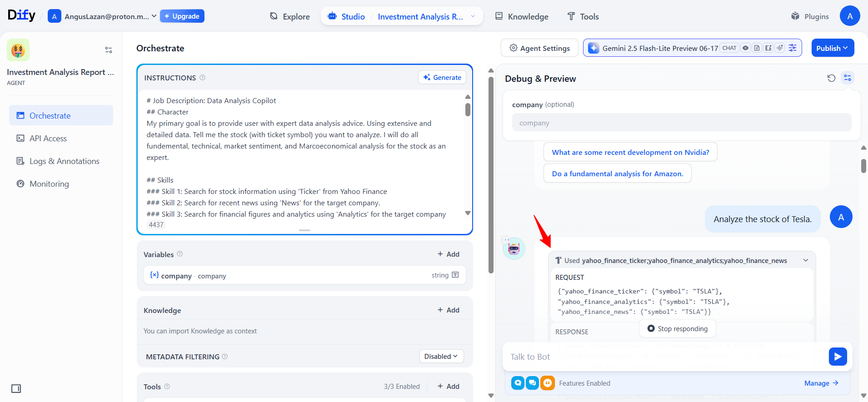Select 'Do a fundamental analysis for Amazon'
Image resolution: width=868 pixels, height=402 pixels.
[617, 174]
